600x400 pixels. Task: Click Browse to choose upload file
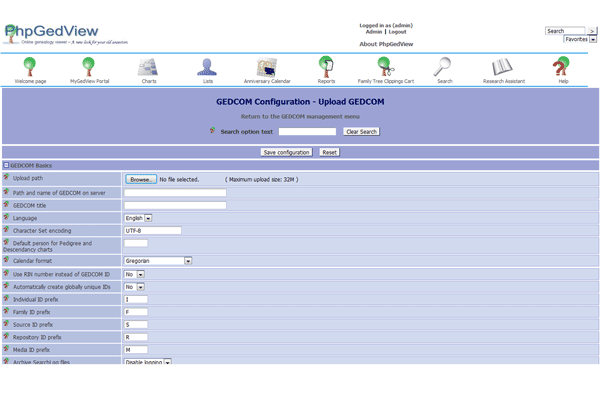pyautogui.click(x=141, y=180)
